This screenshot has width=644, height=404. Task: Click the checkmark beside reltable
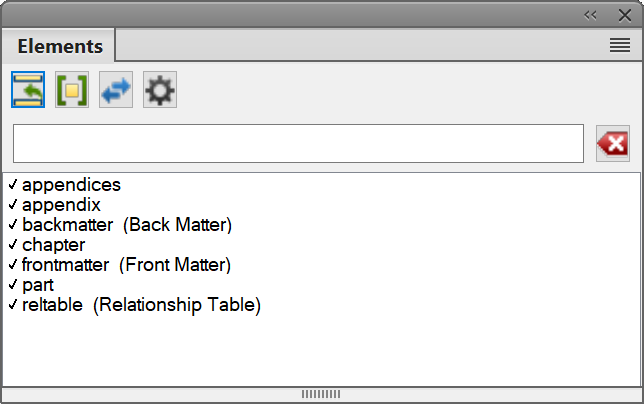tap(13, 305)
